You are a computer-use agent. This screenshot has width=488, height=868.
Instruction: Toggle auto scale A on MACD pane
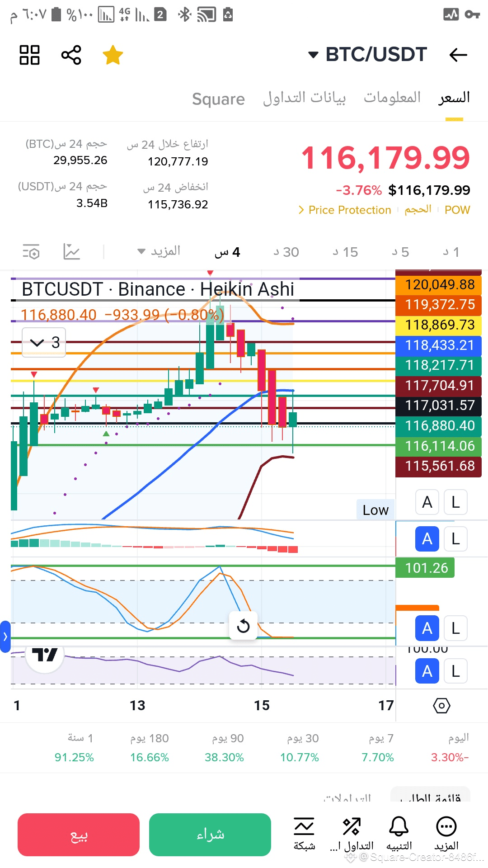point(427,539)
